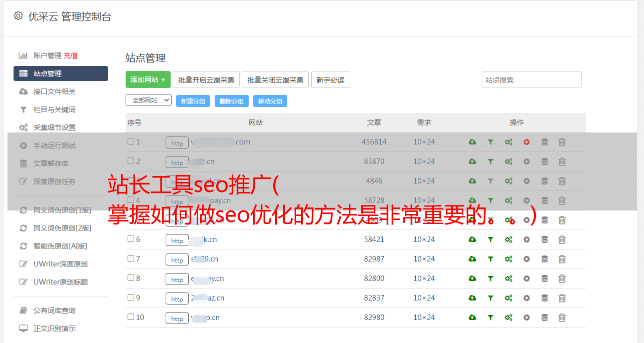Open the 新手必读 guide button
The height and width of the screenshot is (343, 644).
(330, 79)
